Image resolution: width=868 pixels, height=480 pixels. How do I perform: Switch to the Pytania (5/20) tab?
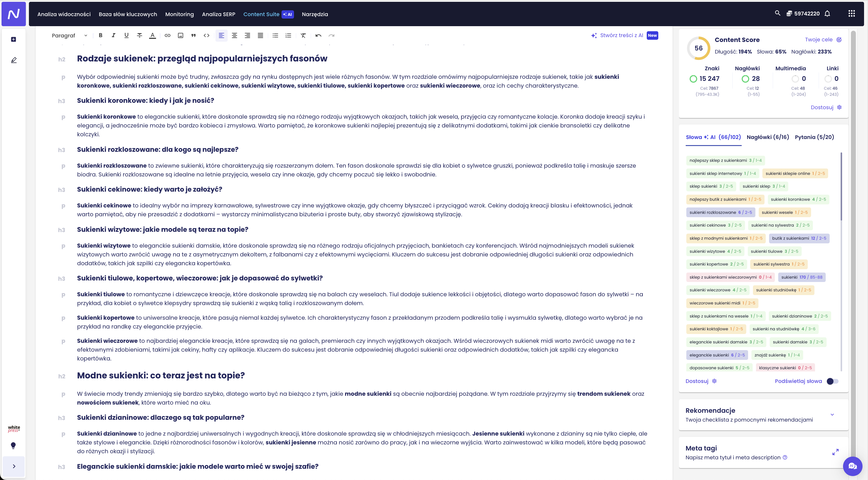[x=814, y=137]
